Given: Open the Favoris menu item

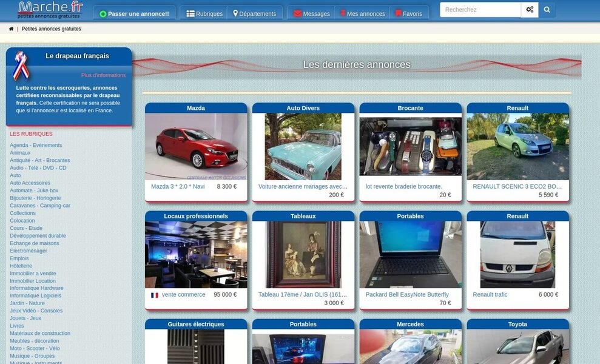Looking at the screenshot, I should 409,14.
